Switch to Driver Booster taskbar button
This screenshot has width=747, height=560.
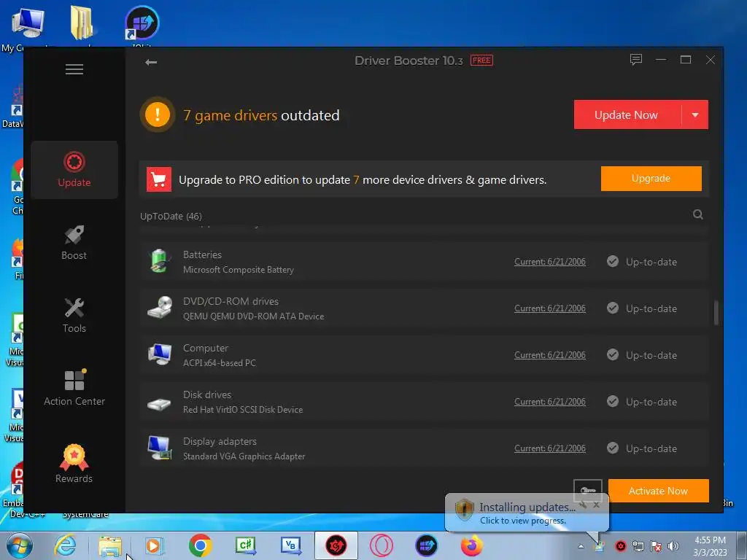pyautogui.click(x=336, y=545)
